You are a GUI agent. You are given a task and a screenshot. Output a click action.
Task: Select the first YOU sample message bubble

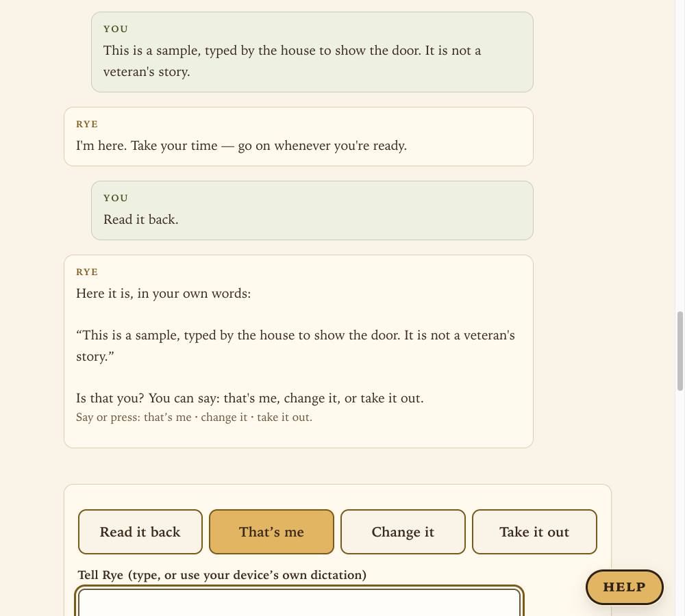(312, 52)
